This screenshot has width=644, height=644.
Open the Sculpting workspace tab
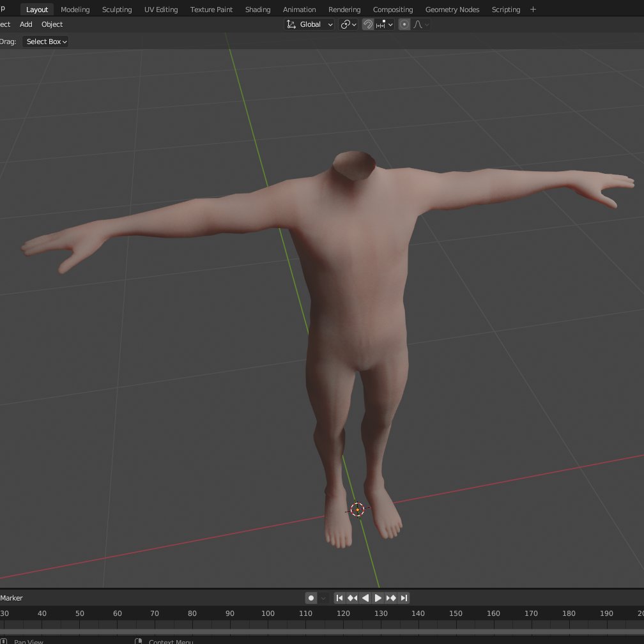pos(117,10)
